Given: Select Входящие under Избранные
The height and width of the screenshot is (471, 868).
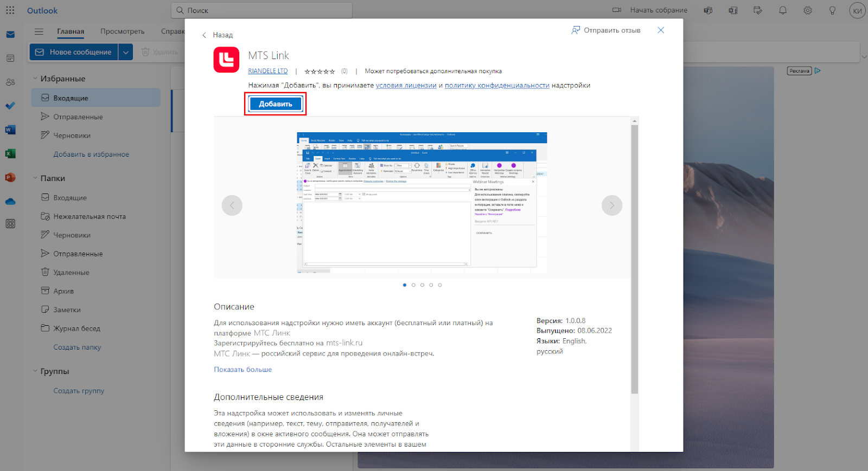Looking at the screenshot, I should click(x=95, y=98).
